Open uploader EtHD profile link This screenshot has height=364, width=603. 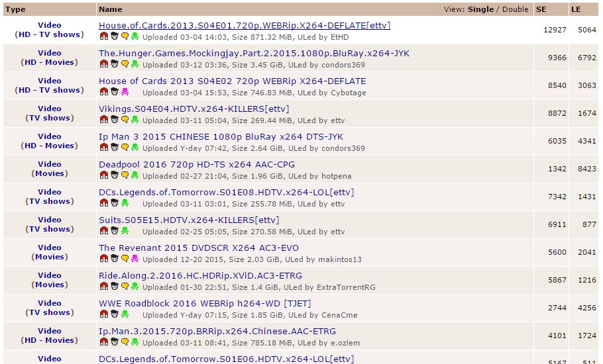click(x=339, y=37)
